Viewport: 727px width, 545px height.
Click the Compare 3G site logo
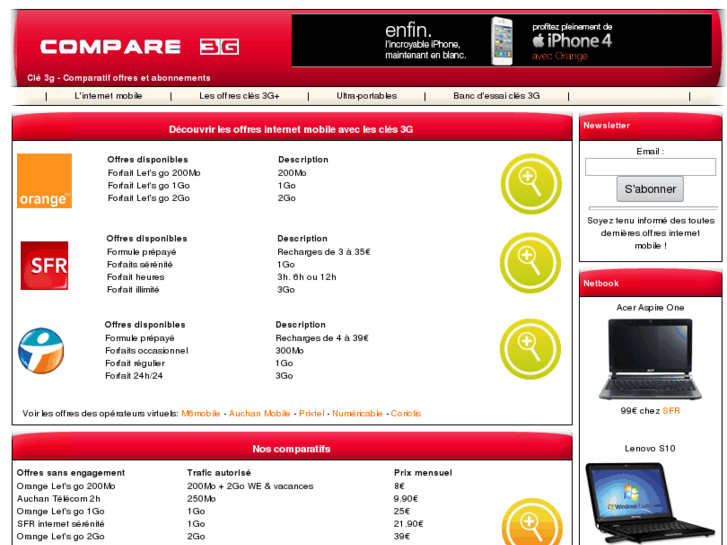(x=140, y=46)
